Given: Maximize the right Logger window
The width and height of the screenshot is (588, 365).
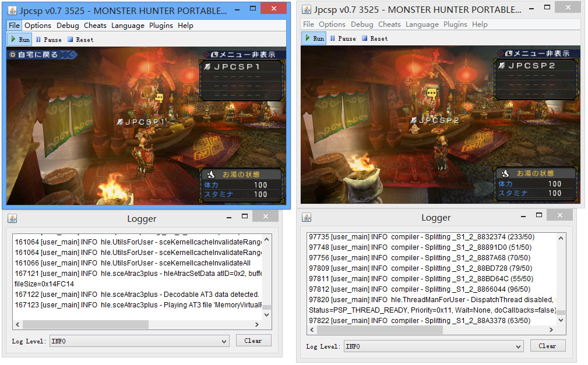Looking at the screenshot, I should click(x=539, y=215).
